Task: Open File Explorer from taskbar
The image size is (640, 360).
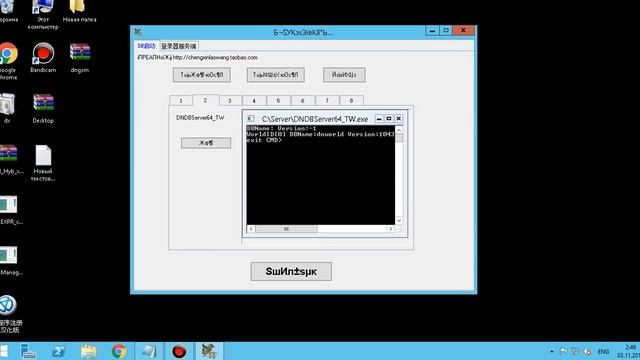Action: [x=89, y=351]
